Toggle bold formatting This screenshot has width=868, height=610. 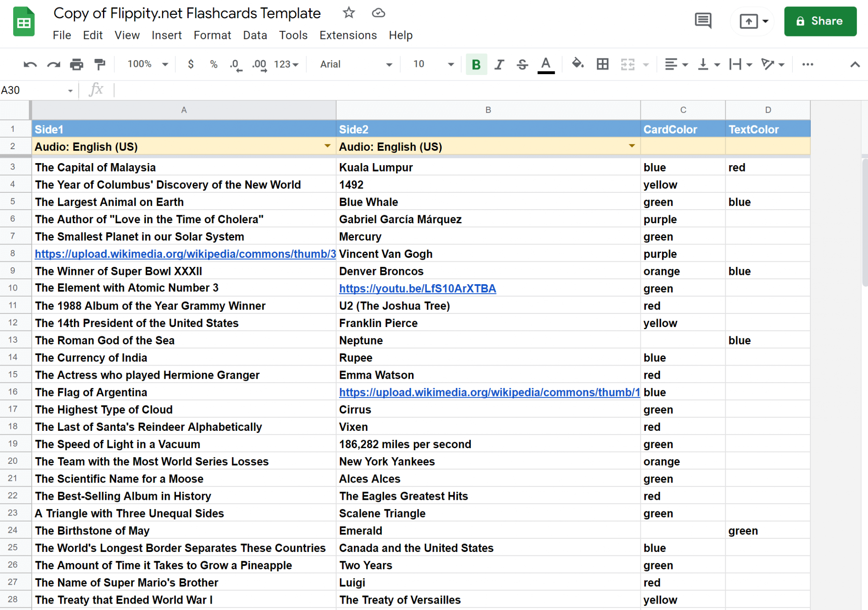pos(476,64)
